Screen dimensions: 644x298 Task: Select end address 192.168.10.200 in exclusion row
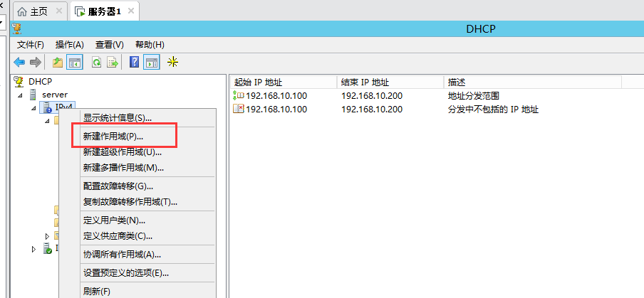(372, 110)
